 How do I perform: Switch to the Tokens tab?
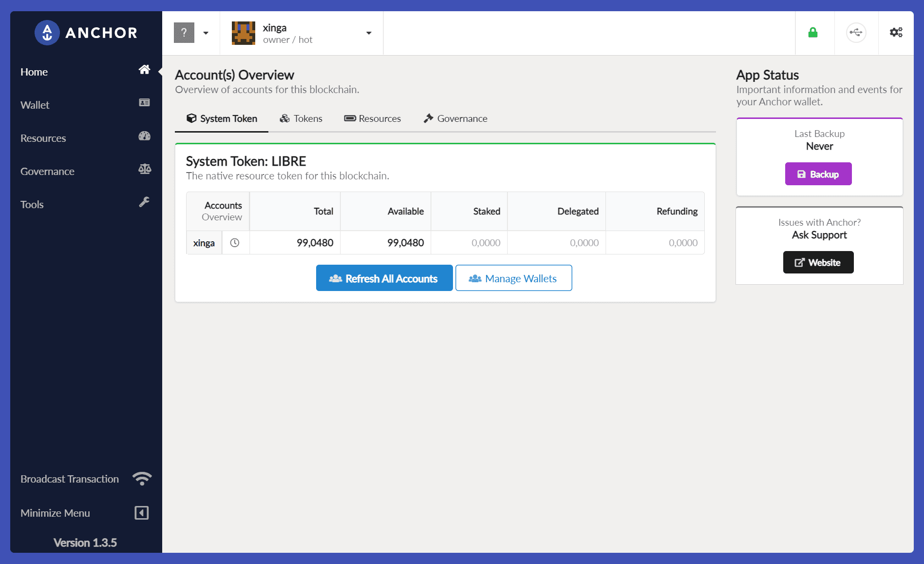(x=301, y=118)
